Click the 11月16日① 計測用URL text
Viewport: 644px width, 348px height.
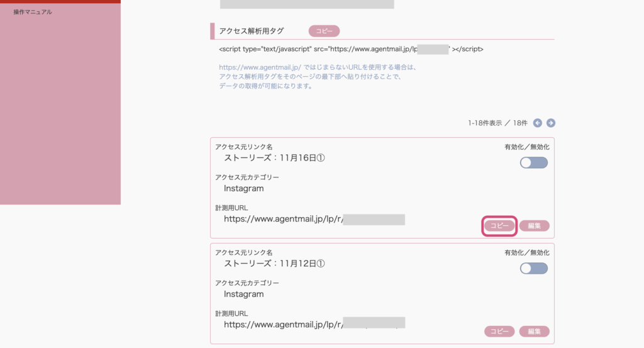[314, 219]
